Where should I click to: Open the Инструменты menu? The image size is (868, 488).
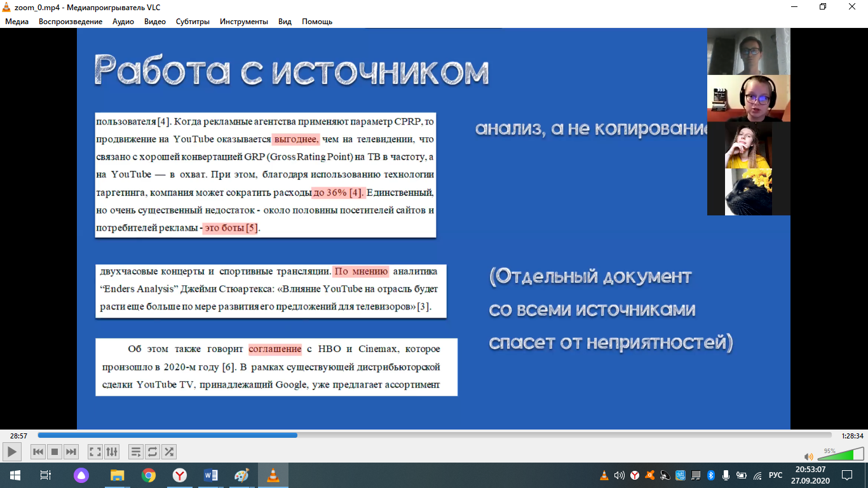244,22
